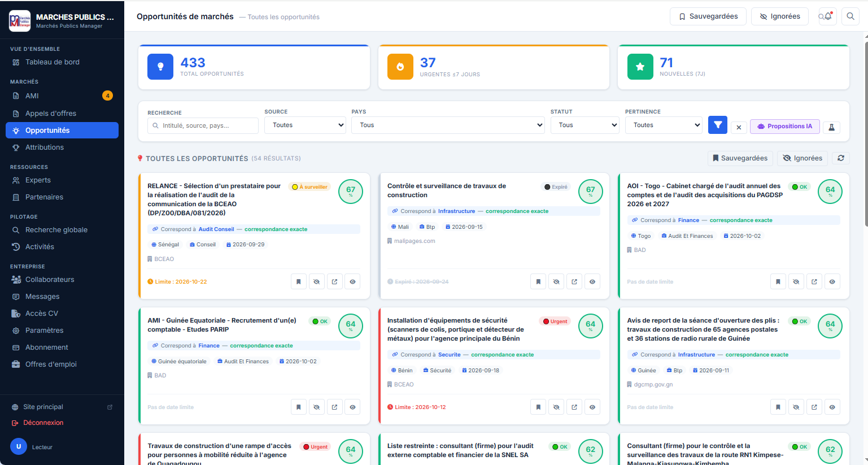868x465 pixels.
Task: Click Ignorées in the top header
Action: tap(780, 16)
